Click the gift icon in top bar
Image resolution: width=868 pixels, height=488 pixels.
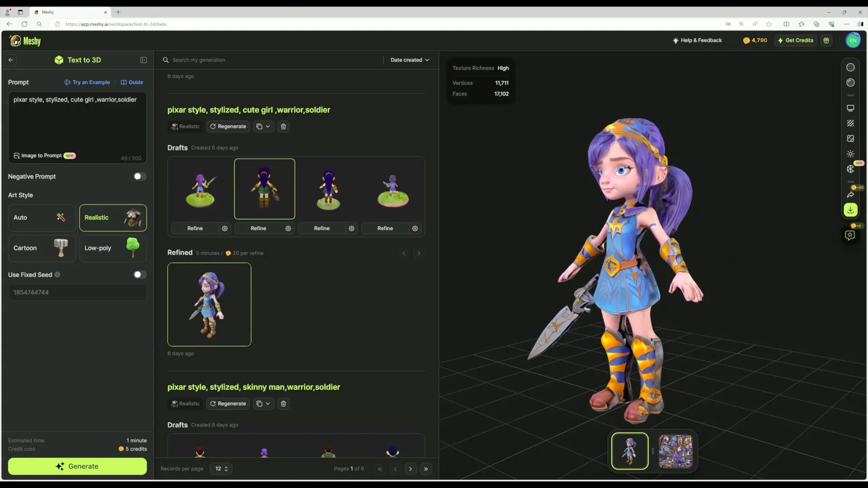(826, 41)
